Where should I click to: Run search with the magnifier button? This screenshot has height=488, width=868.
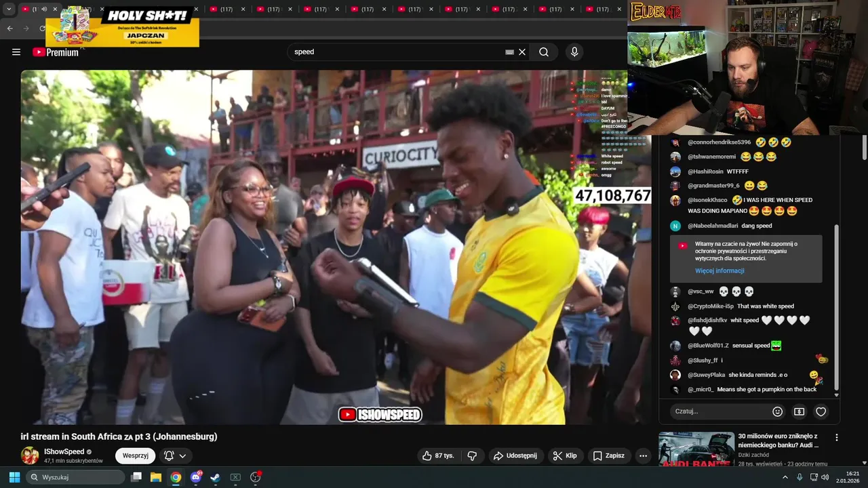pos(544,52)
